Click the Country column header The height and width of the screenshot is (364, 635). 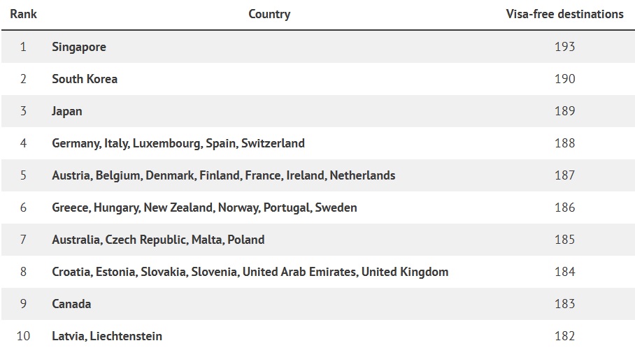(x=269, y=14)
